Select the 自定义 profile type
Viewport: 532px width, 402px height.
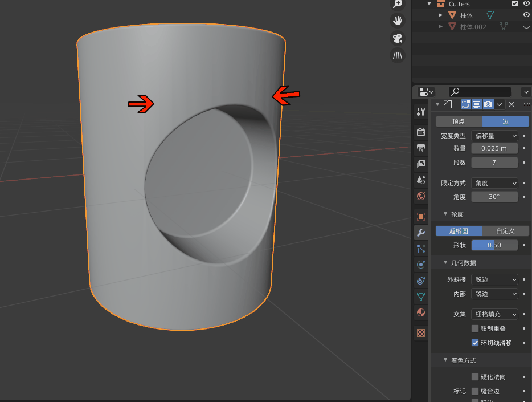(x=505, y=231)
